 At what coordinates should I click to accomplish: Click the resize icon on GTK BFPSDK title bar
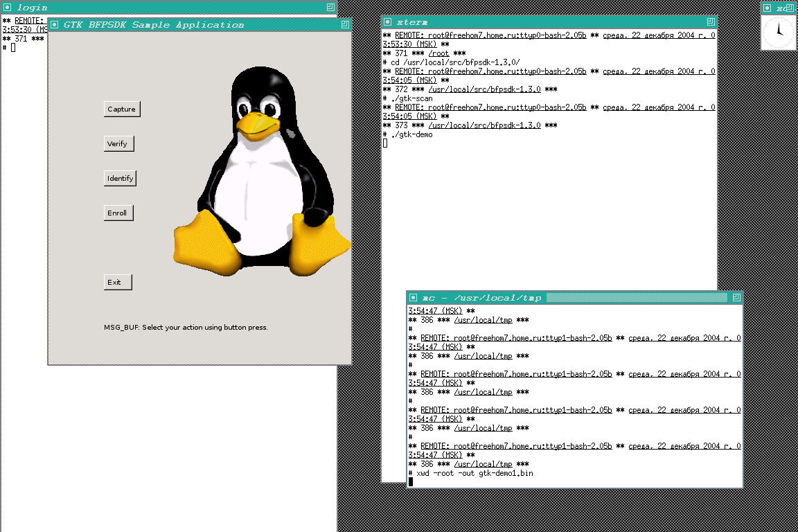[x=344, y=24]
